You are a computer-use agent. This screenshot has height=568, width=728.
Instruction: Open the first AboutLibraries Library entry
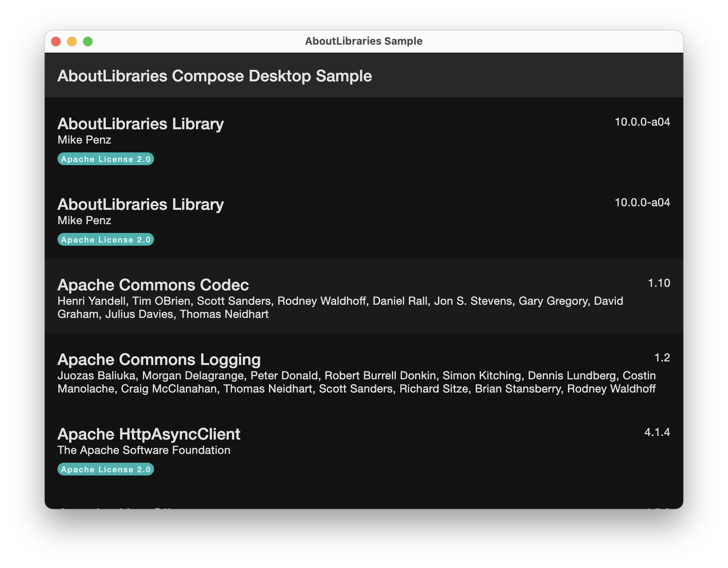pyautogui.click(x=140, y=124)
